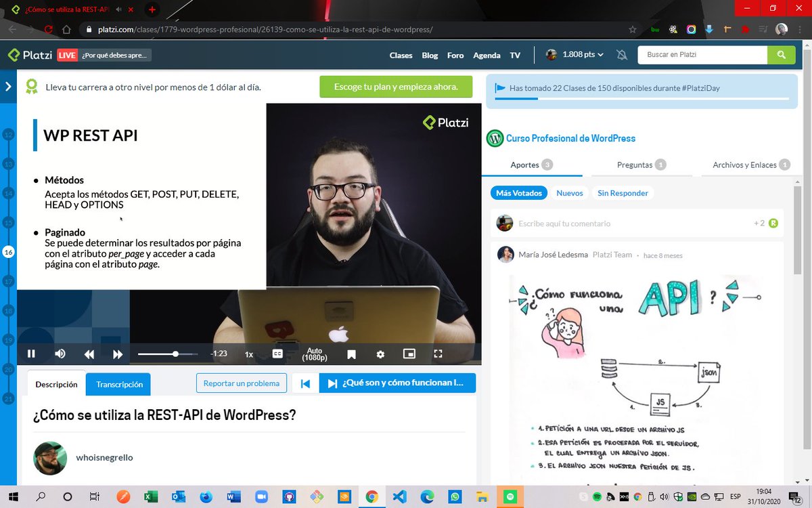Open Blog in the top navigation
The height and width of the screenshot is (508, 812).
430,55
